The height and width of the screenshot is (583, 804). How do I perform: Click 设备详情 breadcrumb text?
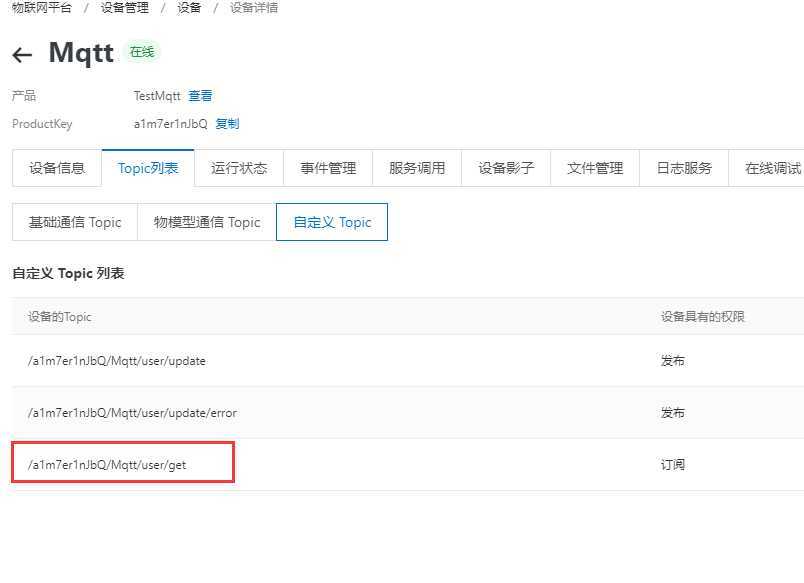pyautogui.click(x=254, y=8)
